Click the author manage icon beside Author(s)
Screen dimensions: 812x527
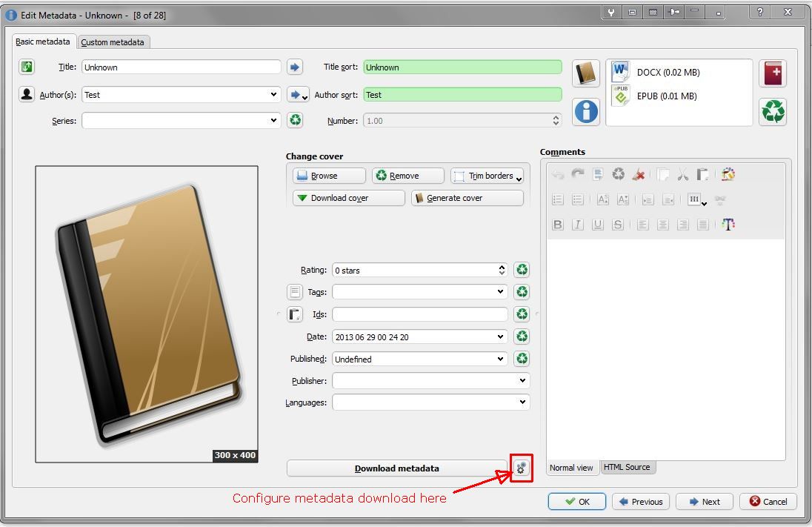[27, 94]
